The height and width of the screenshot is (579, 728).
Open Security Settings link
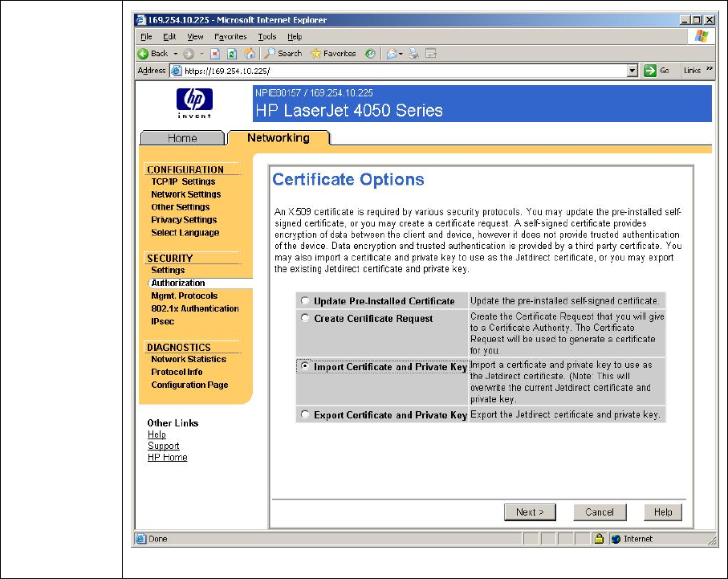[x=168, y=270]
